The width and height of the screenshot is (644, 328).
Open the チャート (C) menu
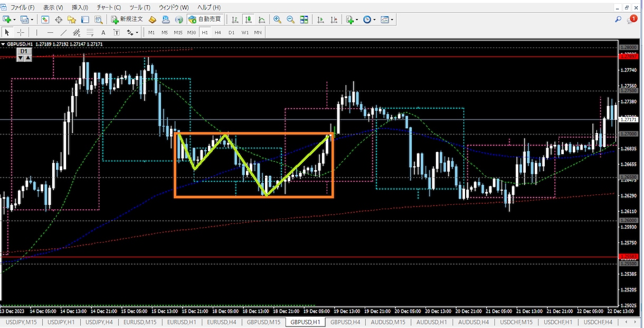109,7
